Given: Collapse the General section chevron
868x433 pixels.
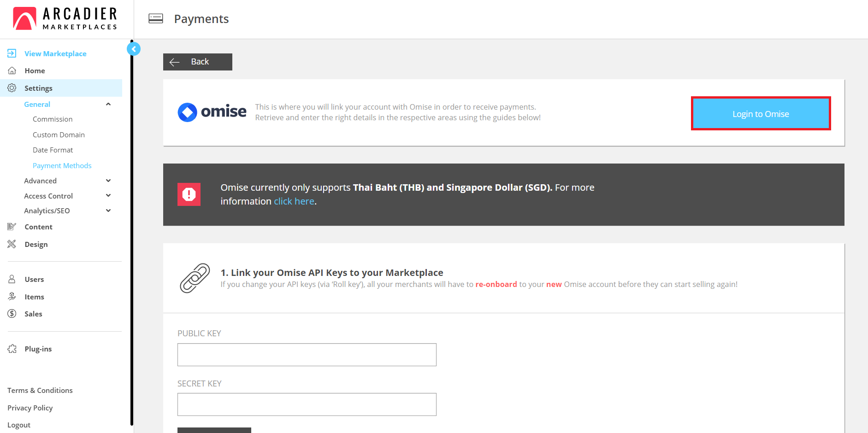Looking at the screenshot, I should coord(108,104).
